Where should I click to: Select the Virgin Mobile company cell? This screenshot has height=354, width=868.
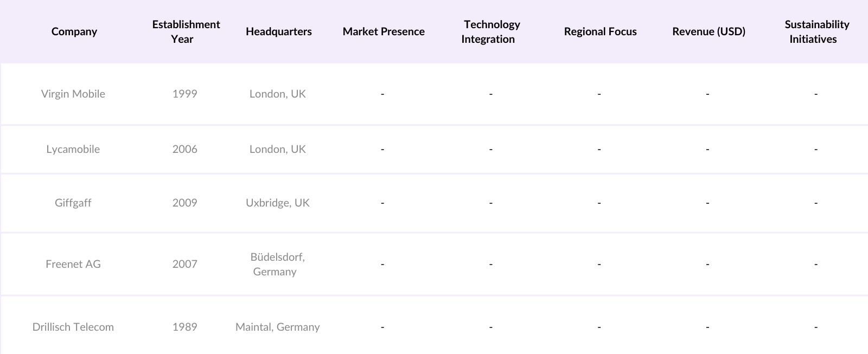73,94
